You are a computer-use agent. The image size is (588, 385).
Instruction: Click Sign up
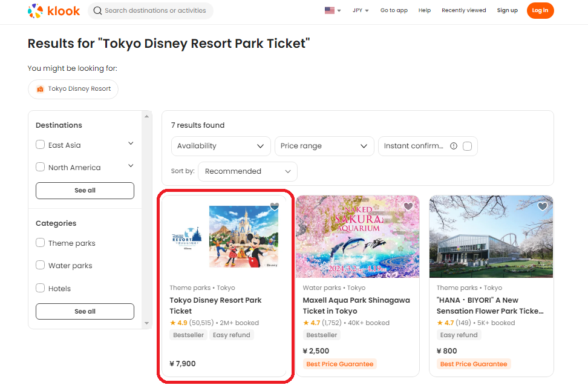tap(508, 10)
